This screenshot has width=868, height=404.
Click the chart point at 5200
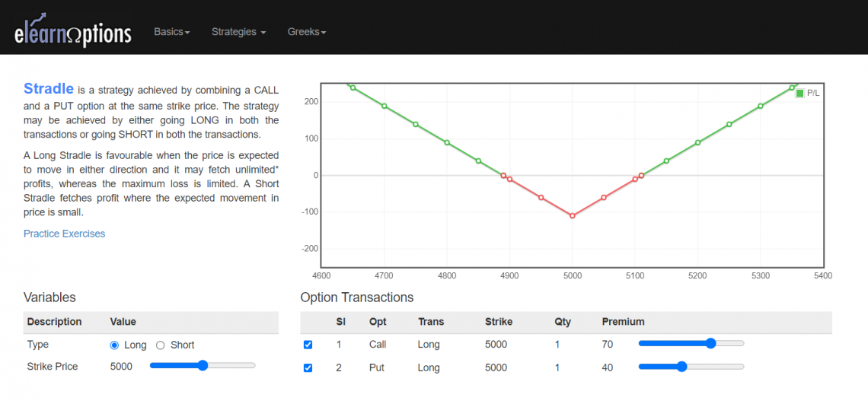click(x=697, y=142)
